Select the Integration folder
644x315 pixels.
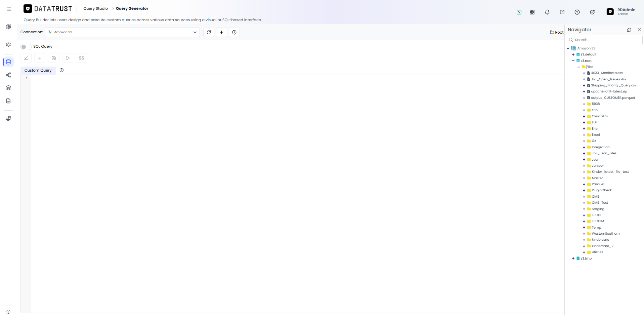point(600,147)
